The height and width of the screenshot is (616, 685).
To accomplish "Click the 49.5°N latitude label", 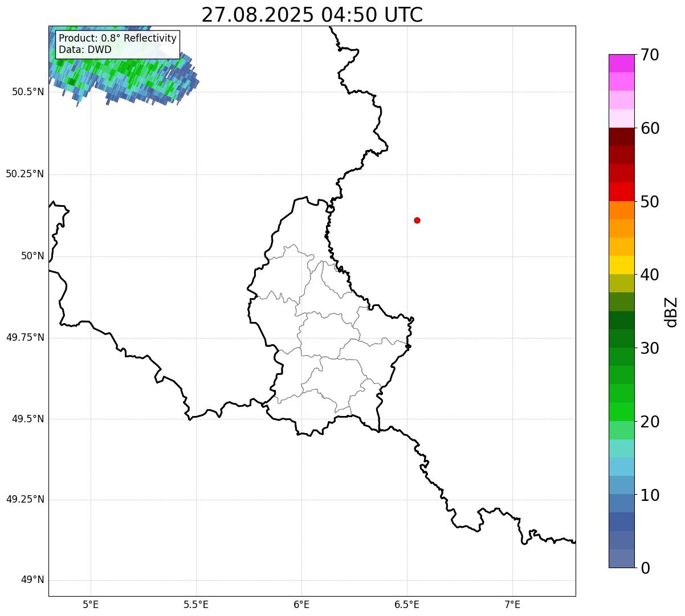I will (x=28, y=419).
